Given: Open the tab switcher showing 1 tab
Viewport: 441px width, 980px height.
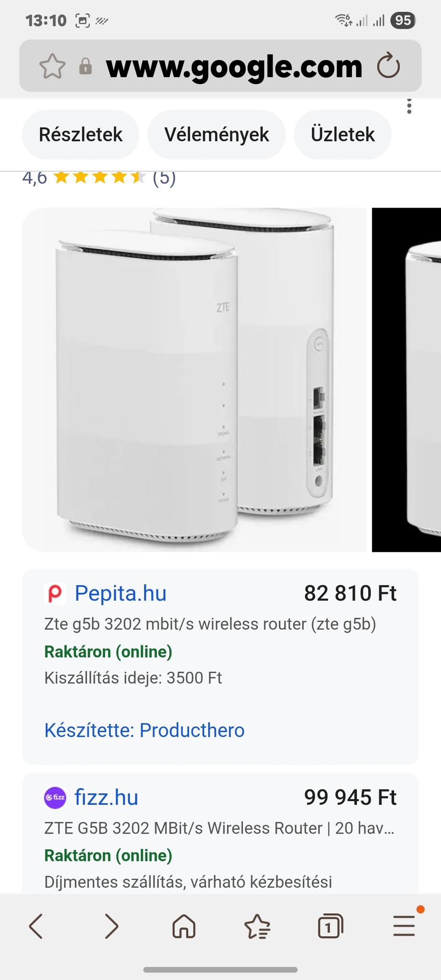Looking at the screenshot, I should click(x=330, y=926).
